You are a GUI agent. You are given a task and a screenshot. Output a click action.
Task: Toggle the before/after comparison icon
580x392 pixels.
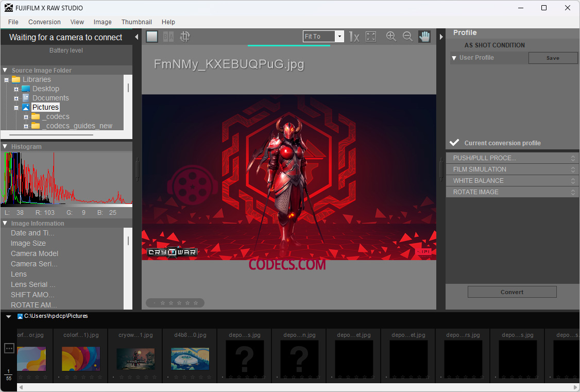coord(168,37)
